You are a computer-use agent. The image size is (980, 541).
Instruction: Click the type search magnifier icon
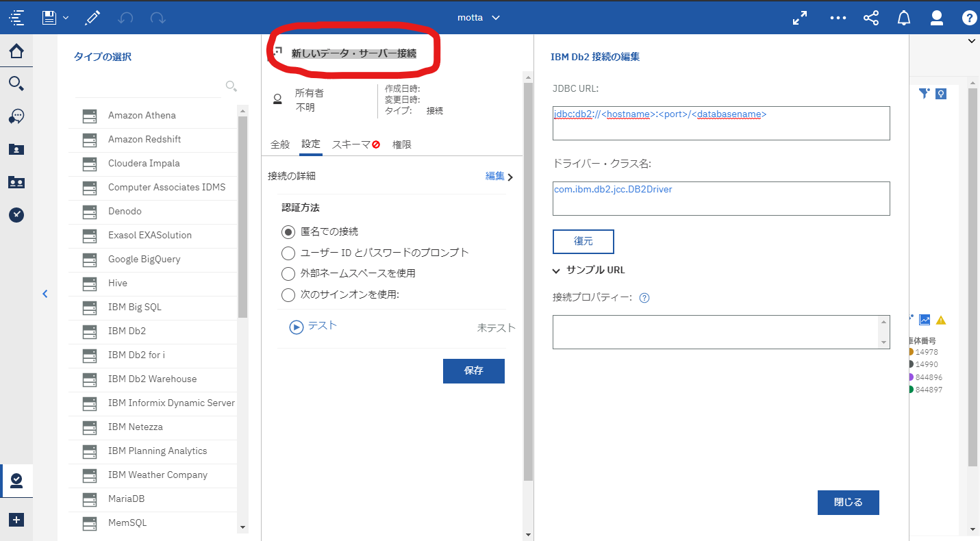pyautogui.click(x=231, y=86)
